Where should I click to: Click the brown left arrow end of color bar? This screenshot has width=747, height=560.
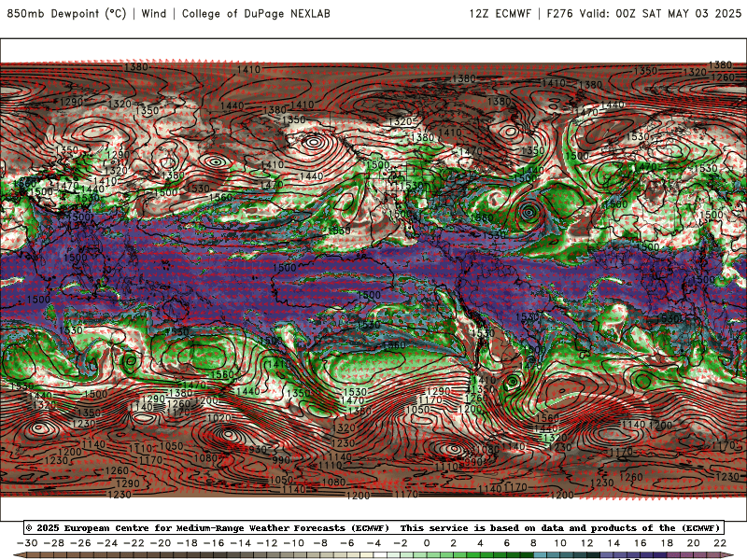(19, 555)
